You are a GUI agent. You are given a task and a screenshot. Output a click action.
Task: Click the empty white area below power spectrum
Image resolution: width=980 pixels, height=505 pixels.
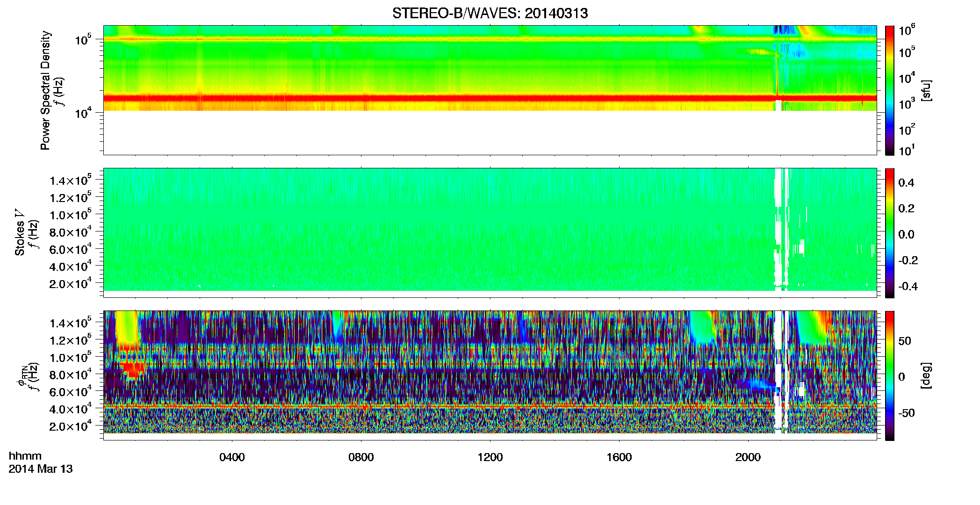490,132
